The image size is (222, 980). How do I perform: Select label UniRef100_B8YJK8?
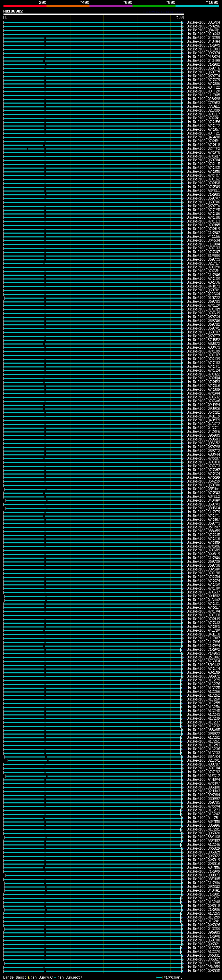point(203,837)
